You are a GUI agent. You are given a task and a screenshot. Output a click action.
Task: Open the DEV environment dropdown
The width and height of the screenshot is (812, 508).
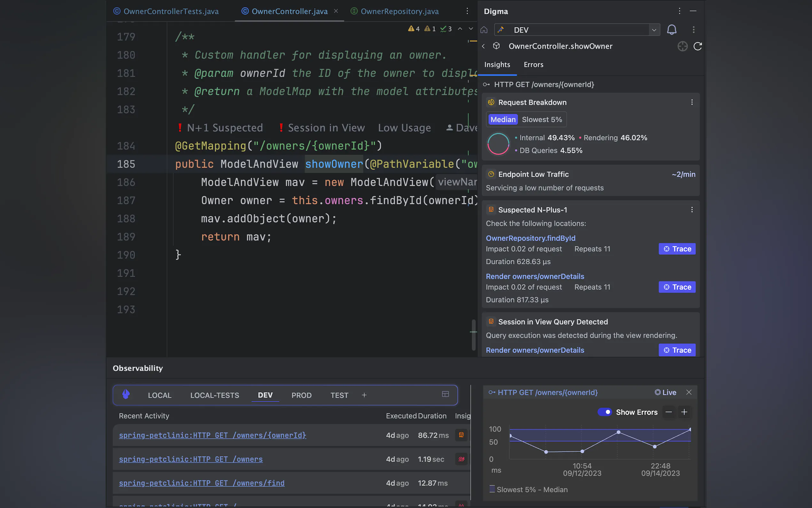point(654,29)
